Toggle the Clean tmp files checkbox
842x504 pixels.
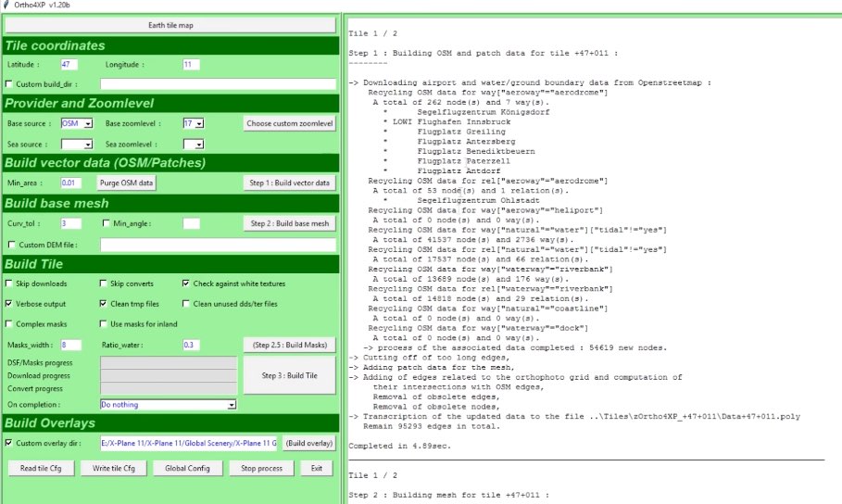(103, 304)
